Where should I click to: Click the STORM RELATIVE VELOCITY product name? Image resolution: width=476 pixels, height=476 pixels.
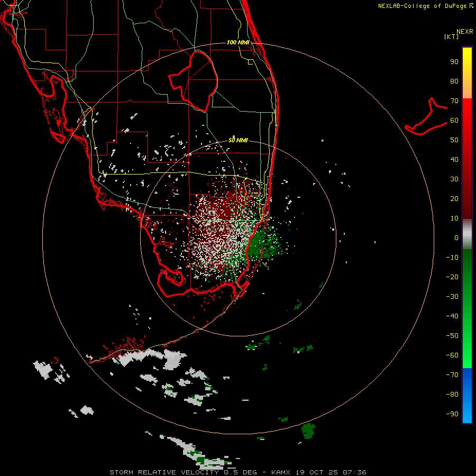coord(164,472)
